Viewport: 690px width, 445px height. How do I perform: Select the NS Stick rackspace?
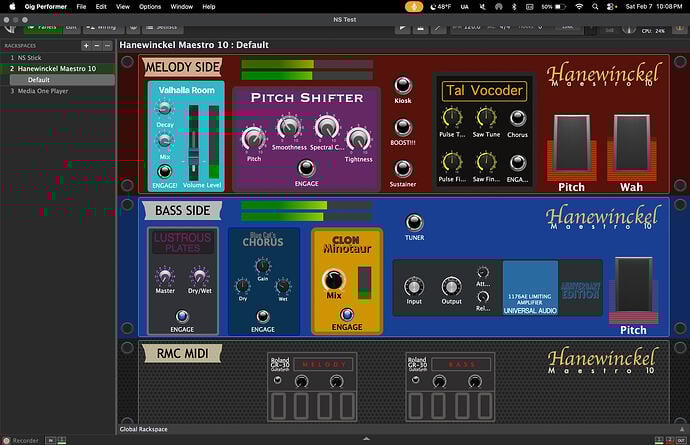pos(28,58)
